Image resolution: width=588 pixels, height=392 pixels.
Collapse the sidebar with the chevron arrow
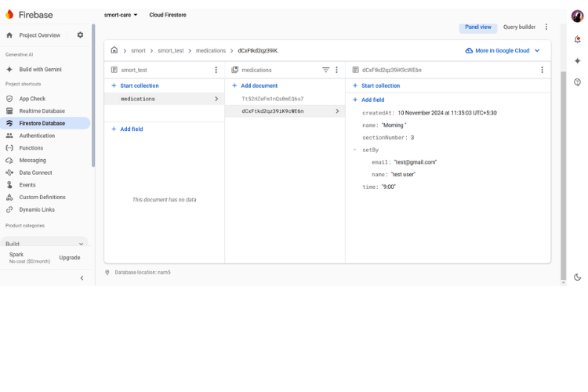[x=82, y=278]
